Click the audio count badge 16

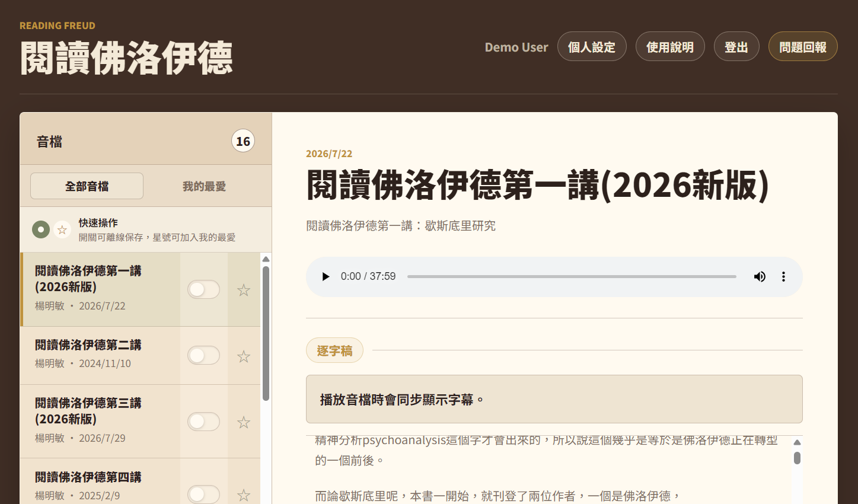(243, 141)
